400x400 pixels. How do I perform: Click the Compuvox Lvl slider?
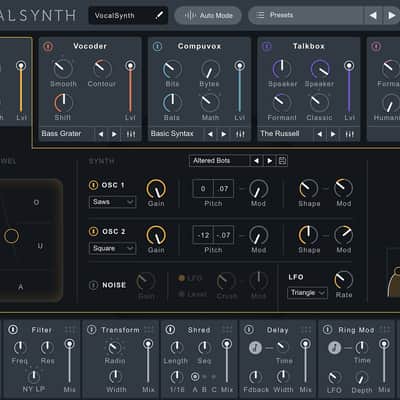[239, 87]
